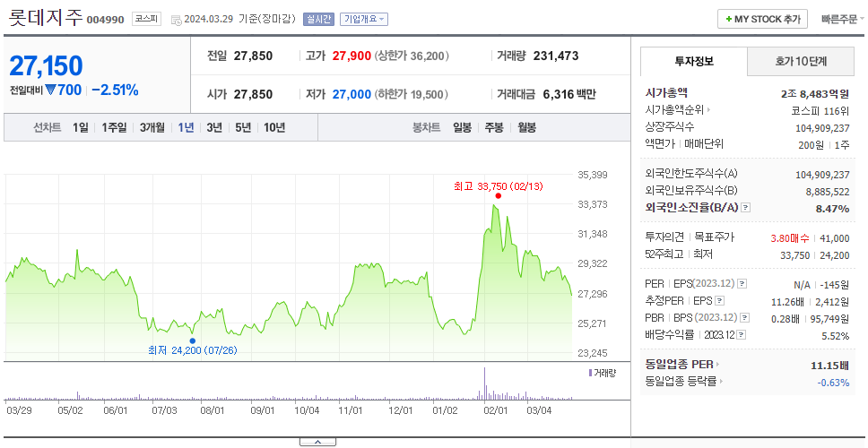Click the 투자의견 value 3.80매수
Viewport: 868px width, 448px height.
click(x=790, y=238)
